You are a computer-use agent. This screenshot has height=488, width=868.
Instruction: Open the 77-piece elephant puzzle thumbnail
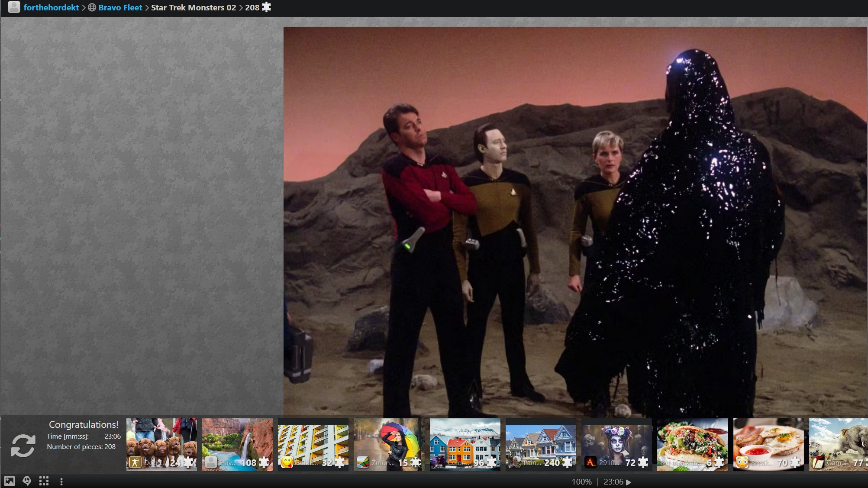click(x=839, y=444)
